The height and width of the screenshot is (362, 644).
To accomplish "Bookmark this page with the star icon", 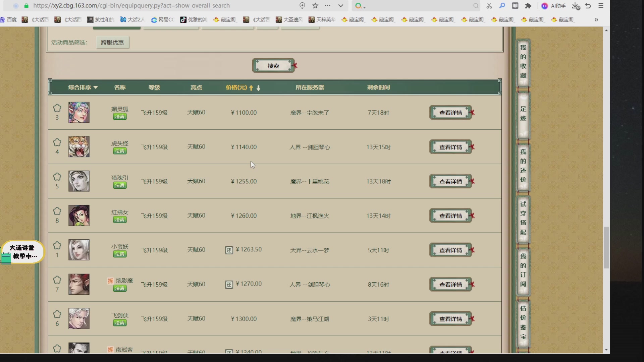I will click(315, 6).
